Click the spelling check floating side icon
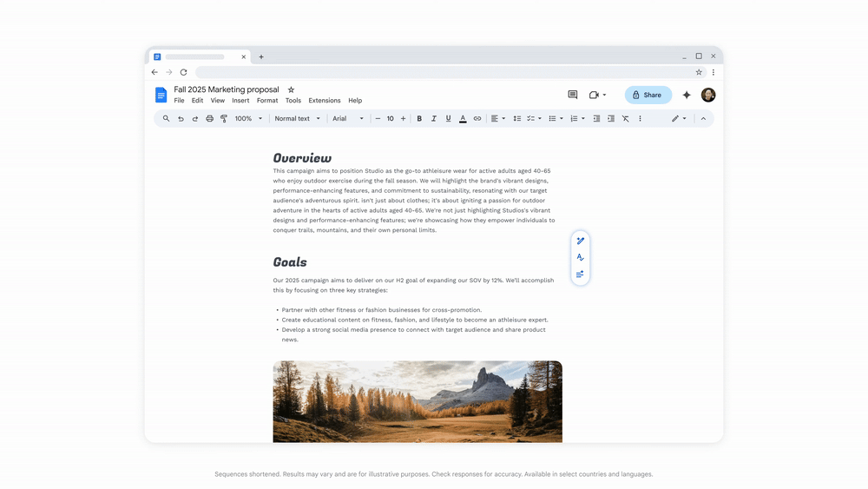 tap(580, 257)
